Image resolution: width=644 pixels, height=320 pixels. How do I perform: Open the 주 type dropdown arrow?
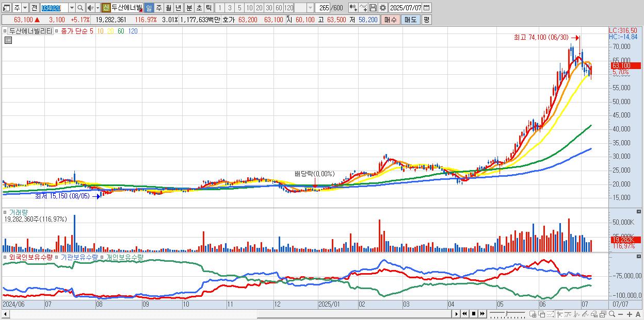click(25, 8)
